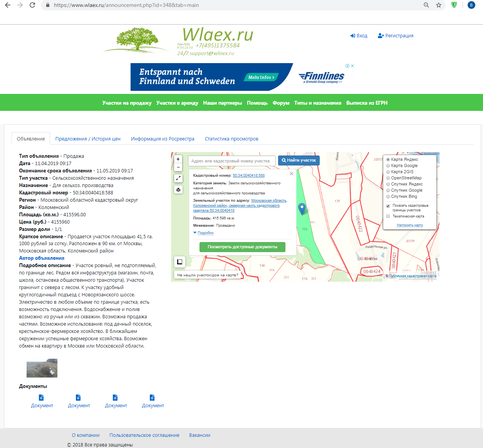Click the Wlaex.ru tree logo
Screen dimensions: 483x448
click(137, 40)
